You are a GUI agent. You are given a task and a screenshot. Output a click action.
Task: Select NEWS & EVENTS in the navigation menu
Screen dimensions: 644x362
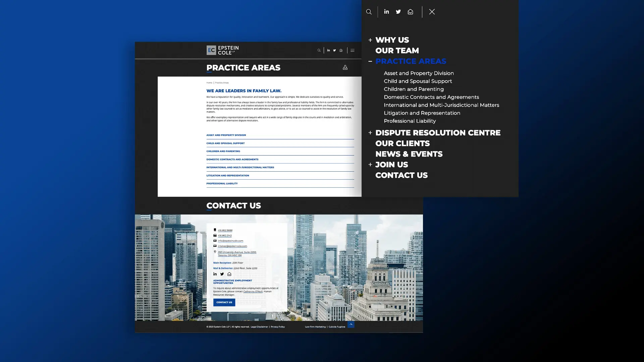pos(409,154)
